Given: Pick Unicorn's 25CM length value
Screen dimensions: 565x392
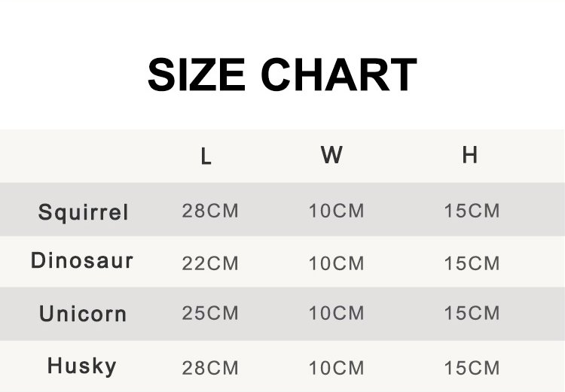Looking at the screenshot, I should pos(210,314).
